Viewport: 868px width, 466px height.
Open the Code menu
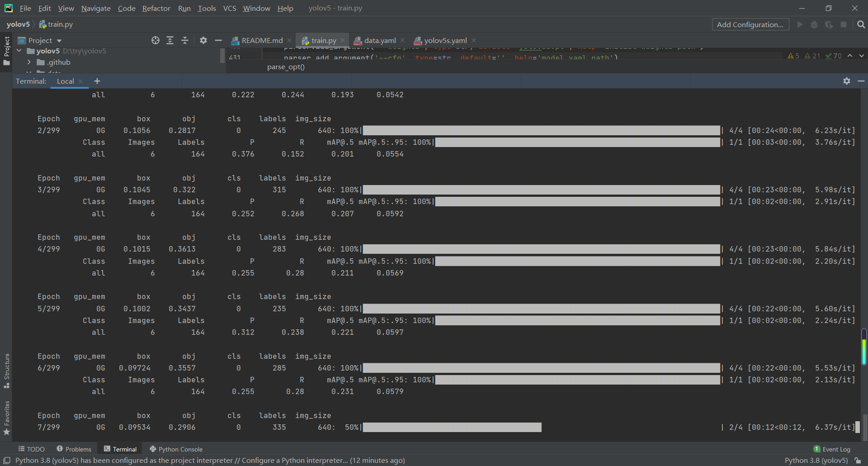pyautogui.click(x=127, y=8)
